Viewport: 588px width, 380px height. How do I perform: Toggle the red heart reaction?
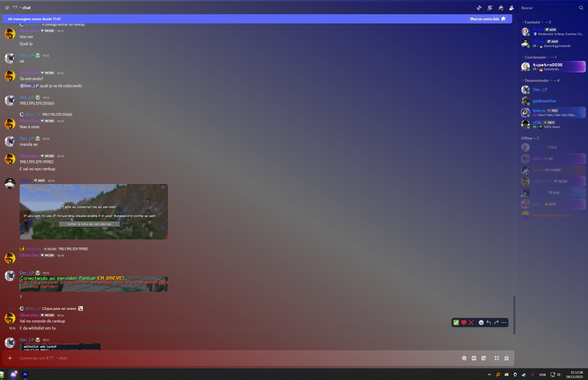point(463,322)
